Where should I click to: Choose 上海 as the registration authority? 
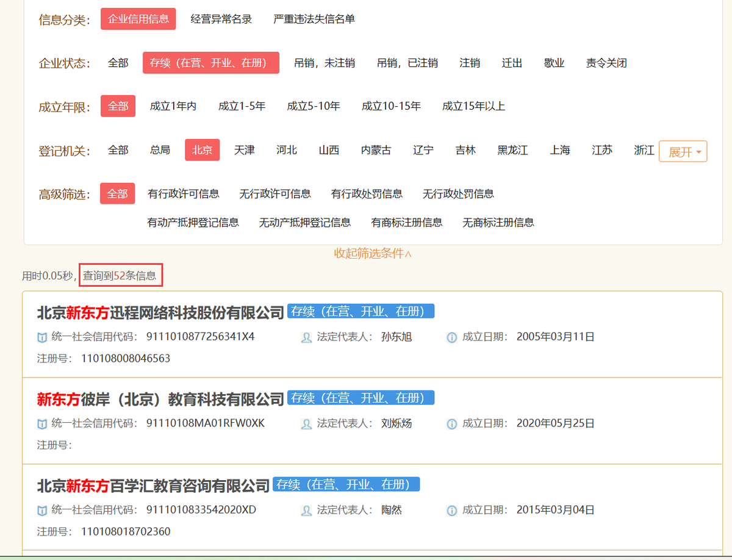click(x=559, y=150)
